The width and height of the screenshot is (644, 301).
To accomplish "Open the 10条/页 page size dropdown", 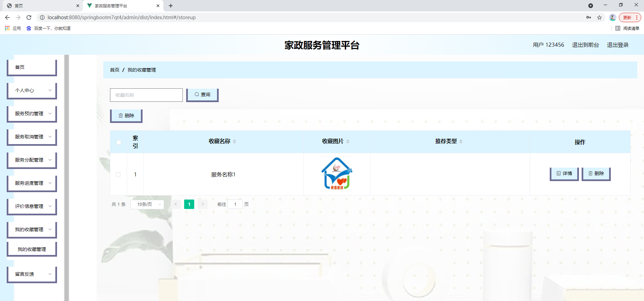I will pos(147,204).
